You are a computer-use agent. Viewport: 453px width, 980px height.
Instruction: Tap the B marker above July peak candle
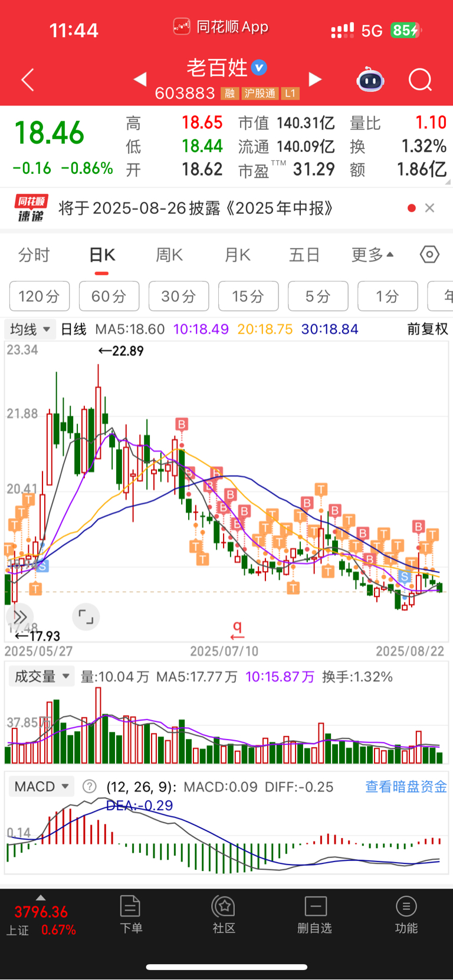click(x=182, y=424)
